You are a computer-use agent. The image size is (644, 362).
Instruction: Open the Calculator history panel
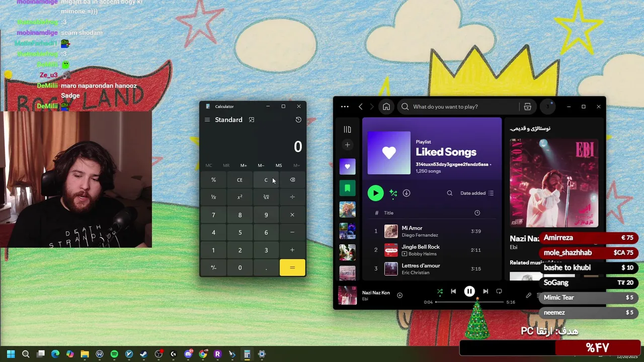298,120
